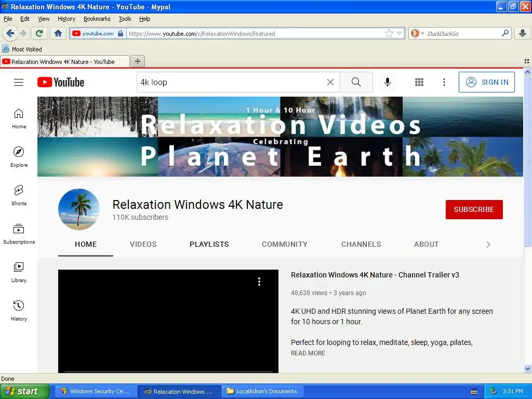Open History in the YouTube sidebar

coord(19,311)
